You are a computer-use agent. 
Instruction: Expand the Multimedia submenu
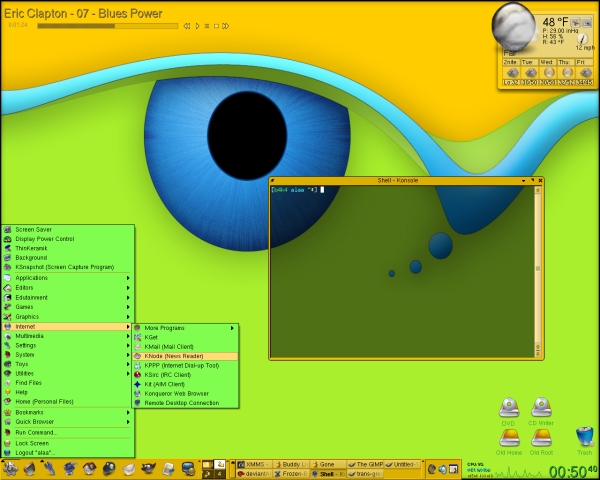click(x=67, y=336)
